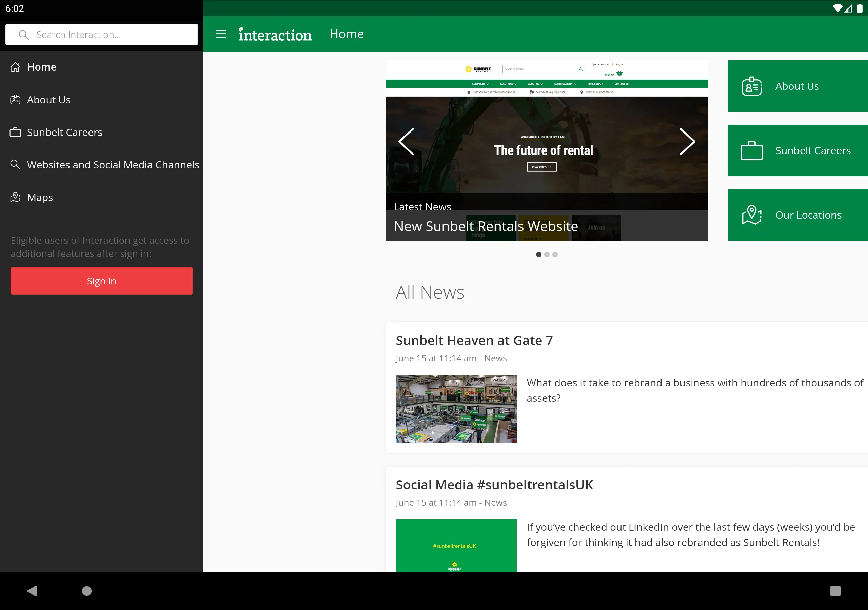Click the All News heading
This screenshot has height=610, width=868.
pyautogui.click(x=430, y=292)
